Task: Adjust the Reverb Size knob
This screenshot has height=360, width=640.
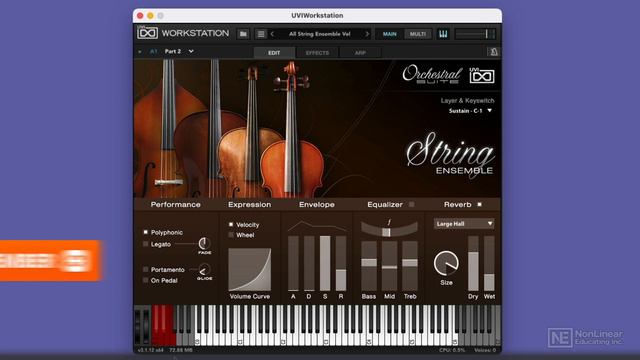Action: [446, 263]
